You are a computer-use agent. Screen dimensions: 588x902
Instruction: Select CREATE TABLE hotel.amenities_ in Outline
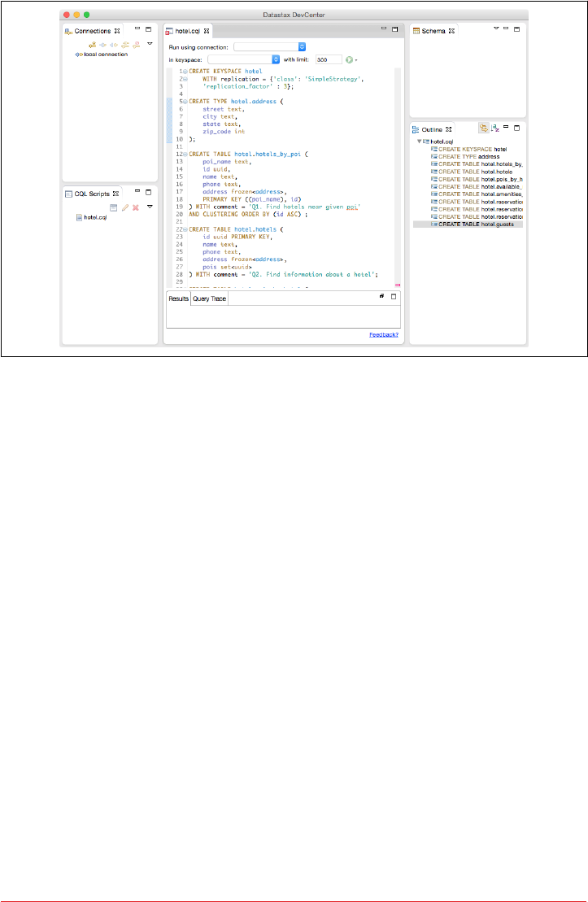pyautogui.click(x=477, y=194)
